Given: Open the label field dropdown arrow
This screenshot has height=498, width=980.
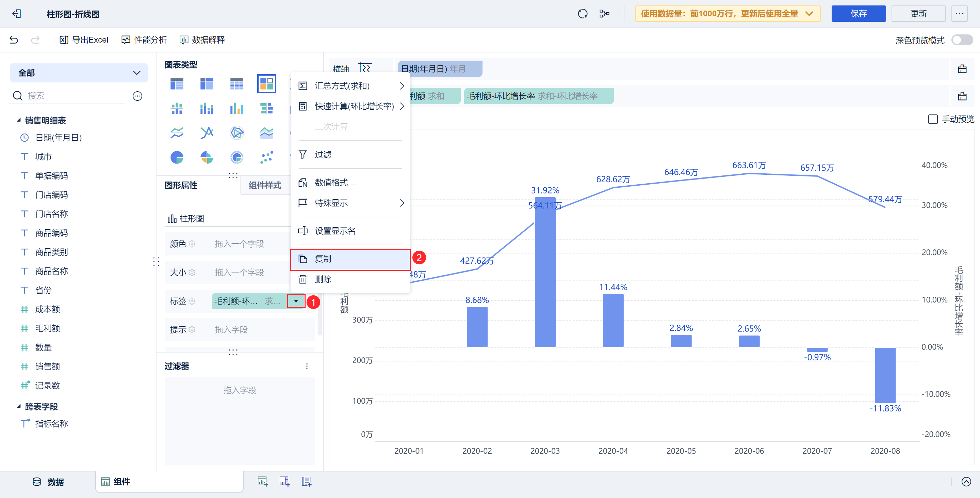Looking at the screenshot, I should tap(296, 301).
